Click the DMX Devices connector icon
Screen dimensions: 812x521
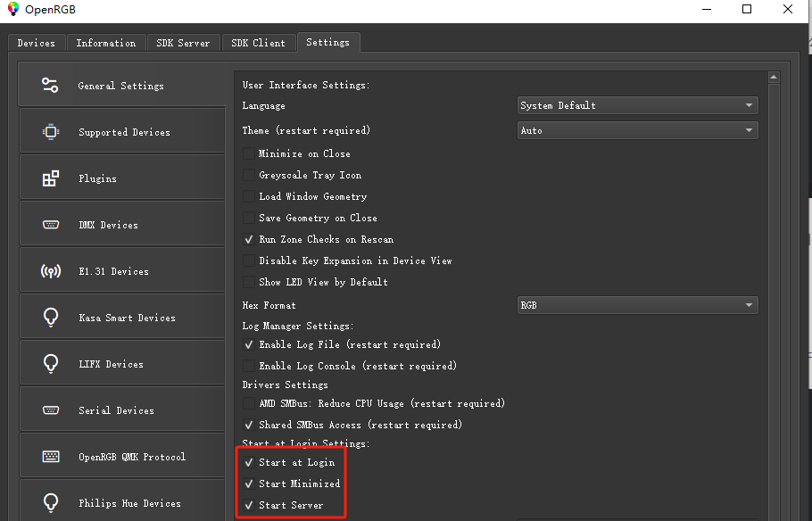click(x=50, y=225)
